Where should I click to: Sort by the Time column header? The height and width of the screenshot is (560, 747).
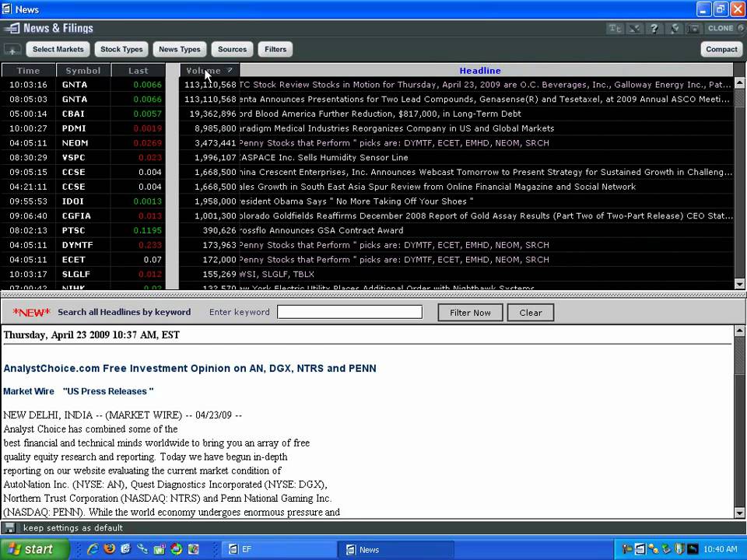click(x=29, y=71)
